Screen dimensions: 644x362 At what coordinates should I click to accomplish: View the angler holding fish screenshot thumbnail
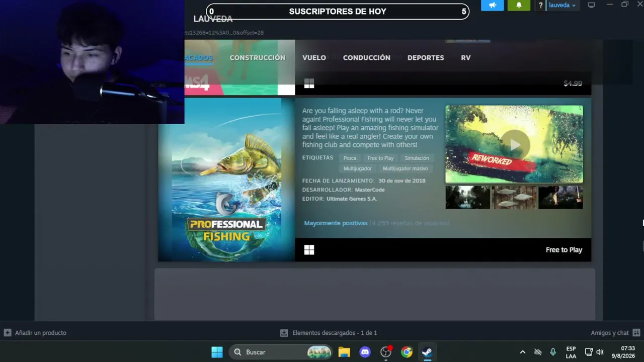click(x=560, y=197)
